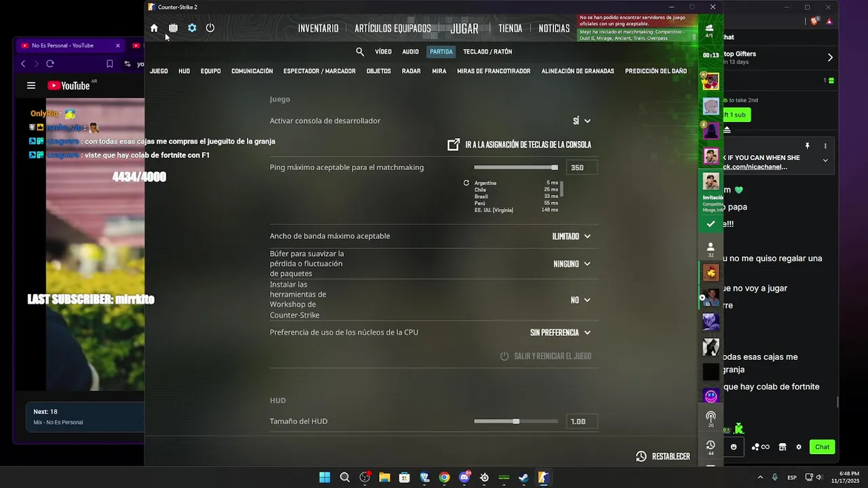Click the ping value field showing 350

click(581, 167)
